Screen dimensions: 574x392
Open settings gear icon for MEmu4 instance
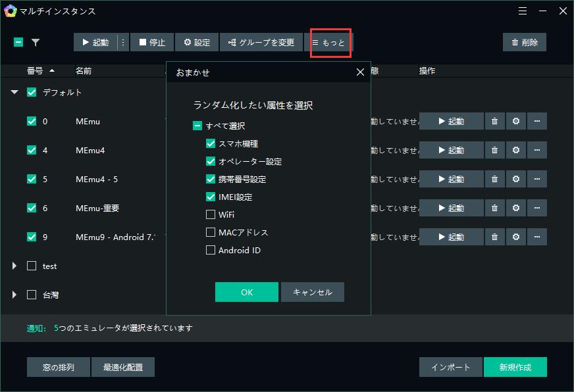tap(515, 150)
